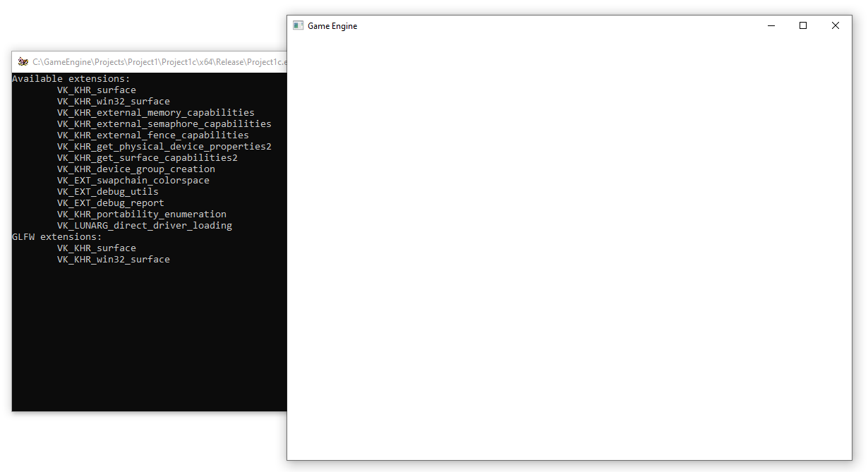Select VK_KHR_external_fence_capabilities line

click(153, 135)
